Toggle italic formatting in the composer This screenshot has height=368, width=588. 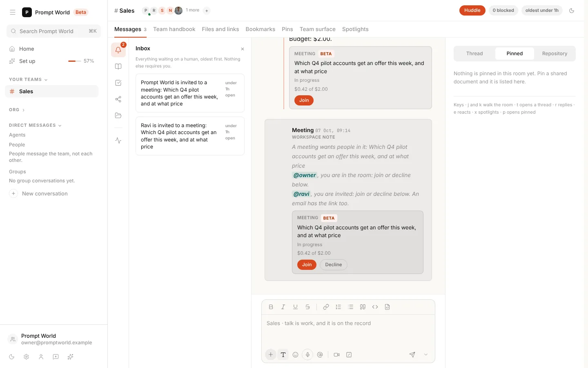283,307
